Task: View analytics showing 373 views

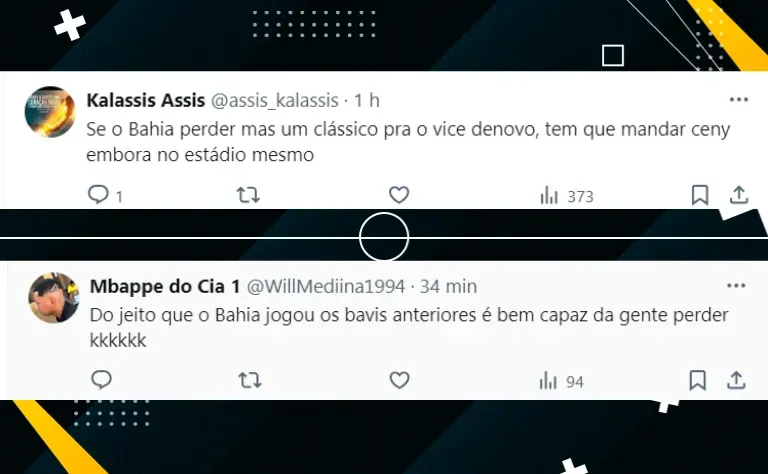Action: pyautogui.click(x=567, y=196)
